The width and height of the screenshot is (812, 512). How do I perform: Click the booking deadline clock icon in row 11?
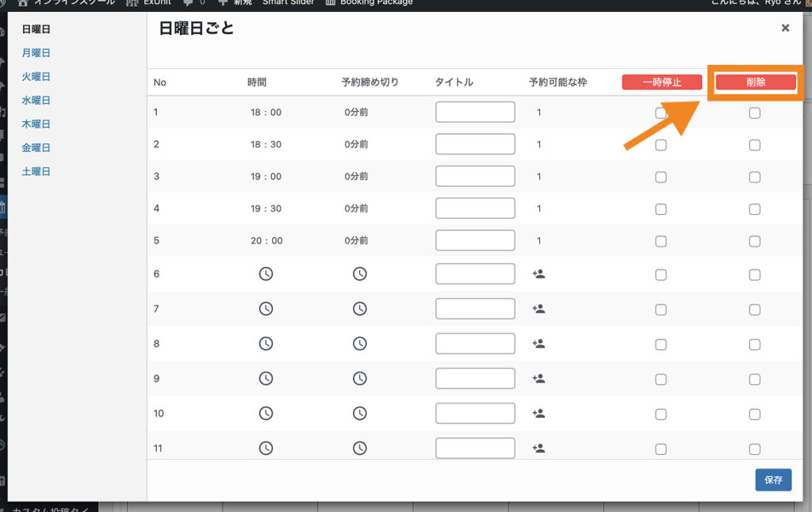pos(359,449)
